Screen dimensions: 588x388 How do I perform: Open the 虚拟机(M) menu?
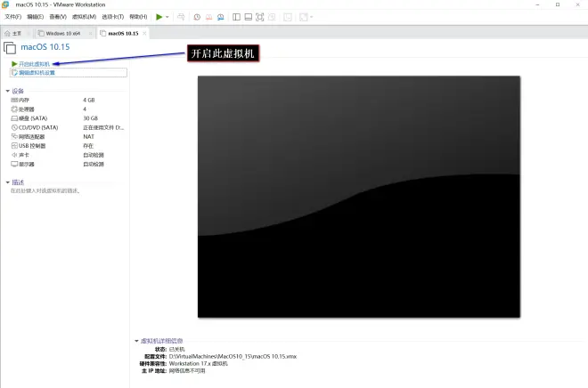(85, 17)
